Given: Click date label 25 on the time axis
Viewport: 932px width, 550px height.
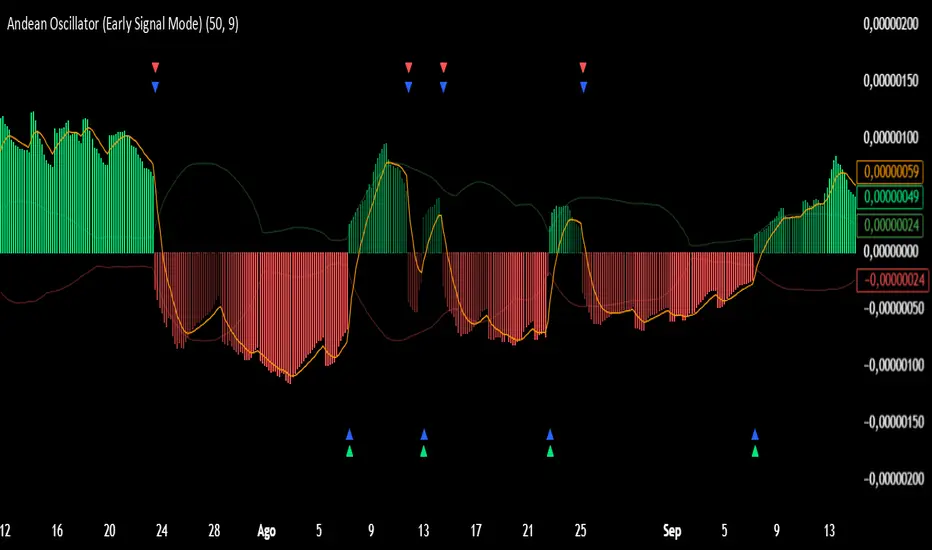Looking at the screenshot, I should [x=581, y=530].
